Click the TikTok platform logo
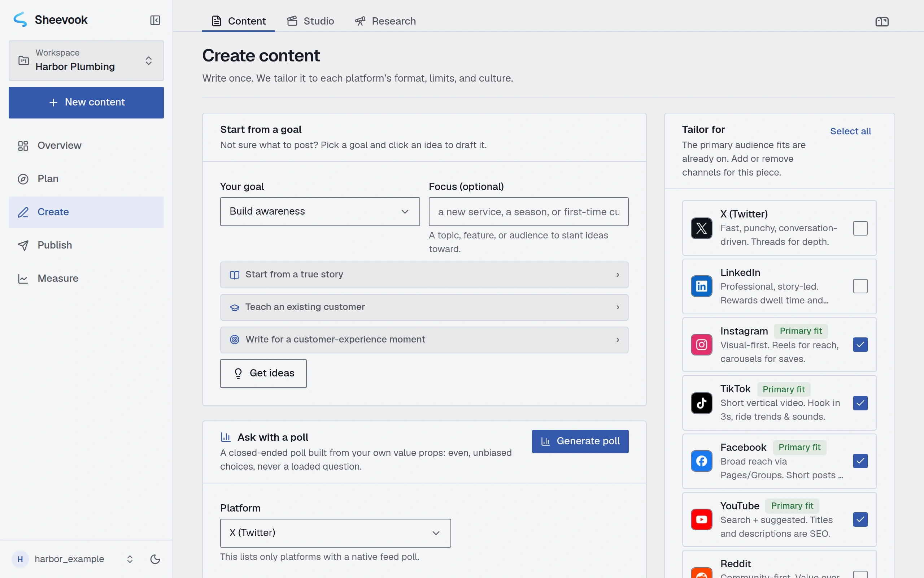This screenshot has width=924, height=578. coord(701,403)
